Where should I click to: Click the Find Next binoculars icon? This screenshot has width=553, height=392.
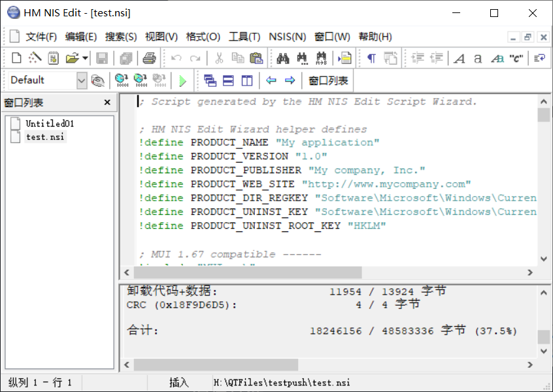coord(302,57)
